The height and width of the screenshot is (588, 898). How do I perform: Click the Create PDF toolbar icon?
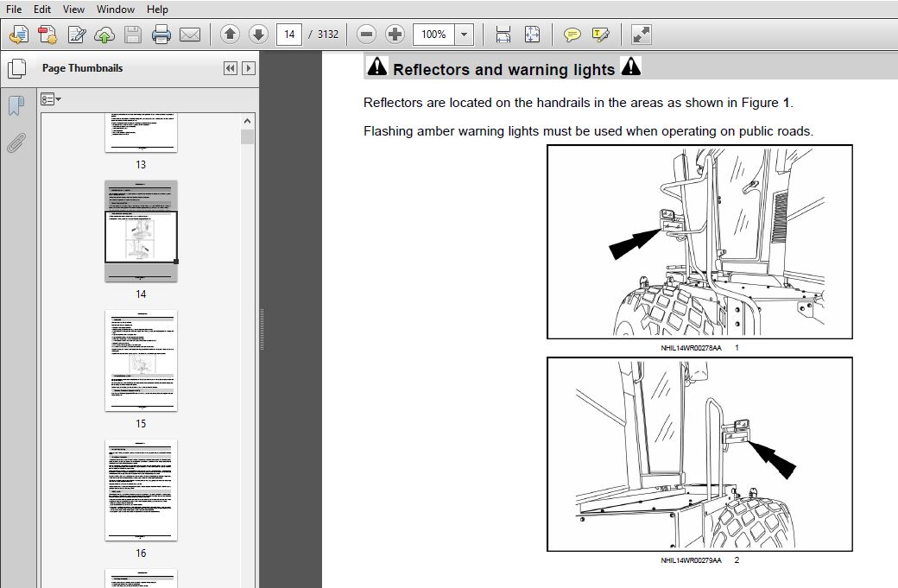pos(47,35)
